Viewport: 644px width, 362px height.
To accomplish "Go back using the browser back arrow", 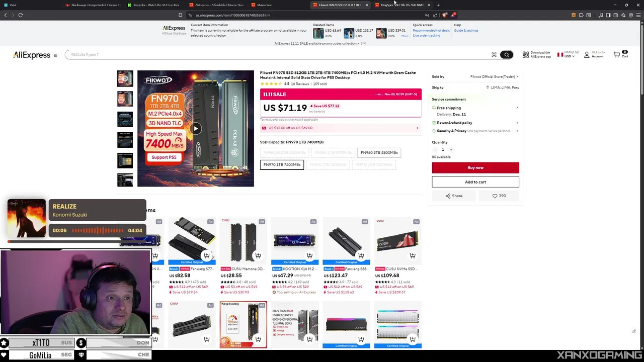I will click(6, 15).
